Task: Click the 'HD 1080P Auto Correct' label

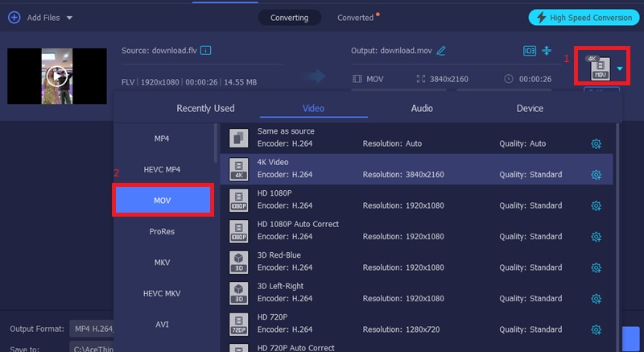Action: pyautogui.click(x=298, y=224)
